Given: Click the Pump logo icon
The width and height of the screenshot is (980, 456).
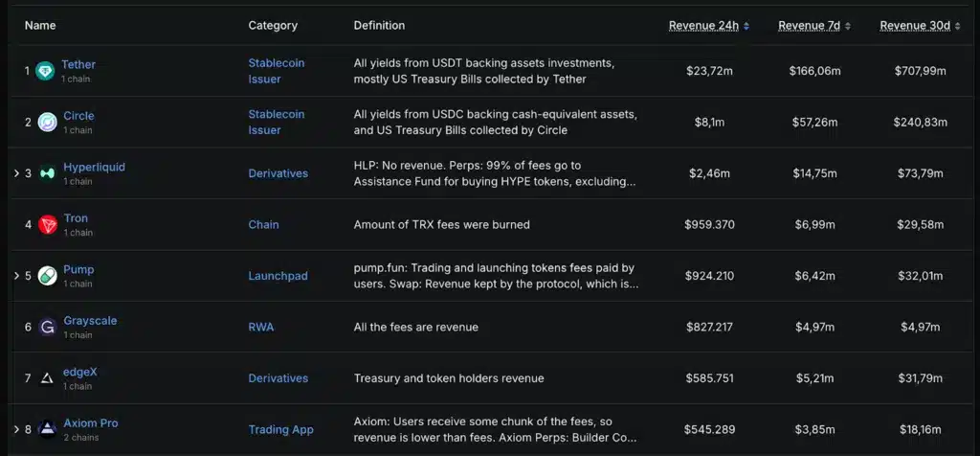Looking at the screenshot, I should [x=47, y=276].
